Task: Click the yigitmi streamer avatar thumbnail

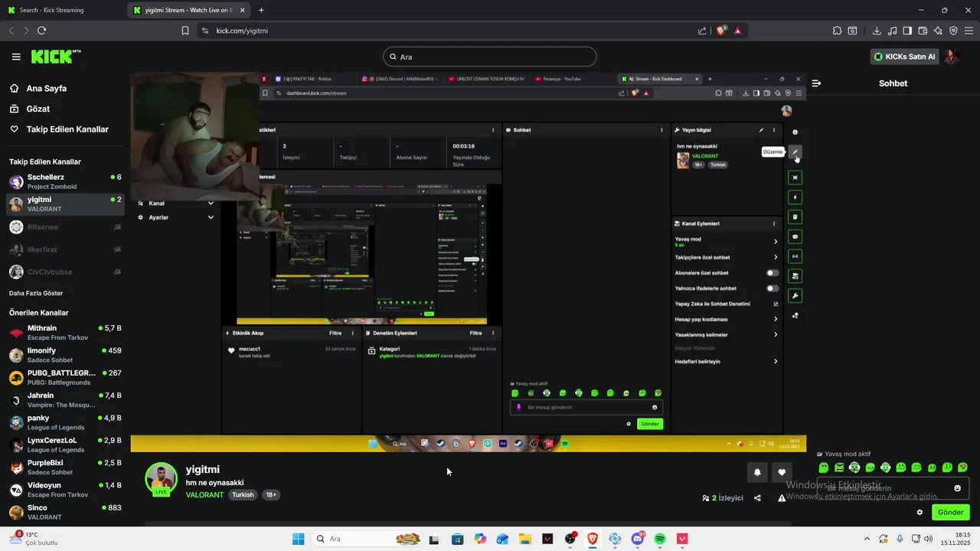Action: [161, 478]
